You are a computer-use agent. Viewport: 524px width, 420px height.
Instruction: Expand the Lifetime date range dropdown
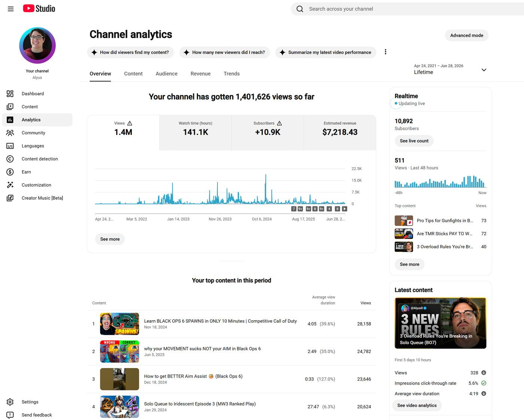(450, 69)
